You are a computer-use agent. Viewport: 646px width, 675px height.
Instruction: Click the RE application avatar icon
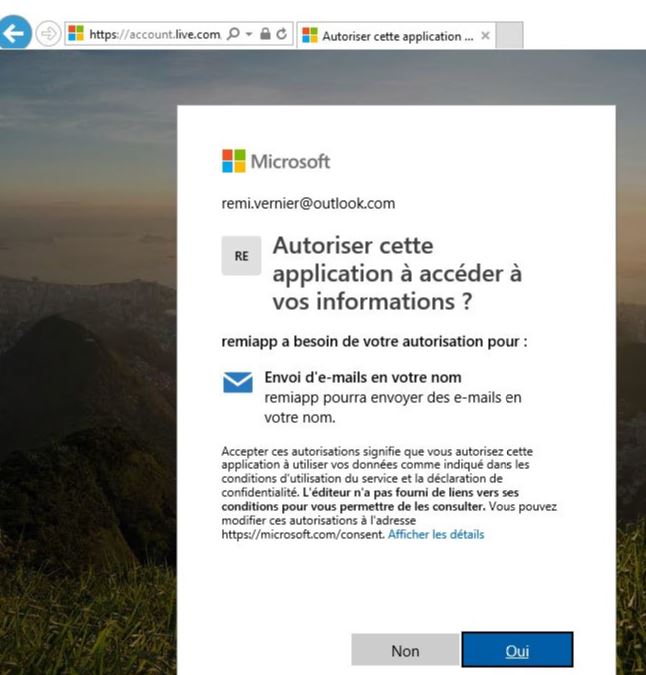[241, 256]
